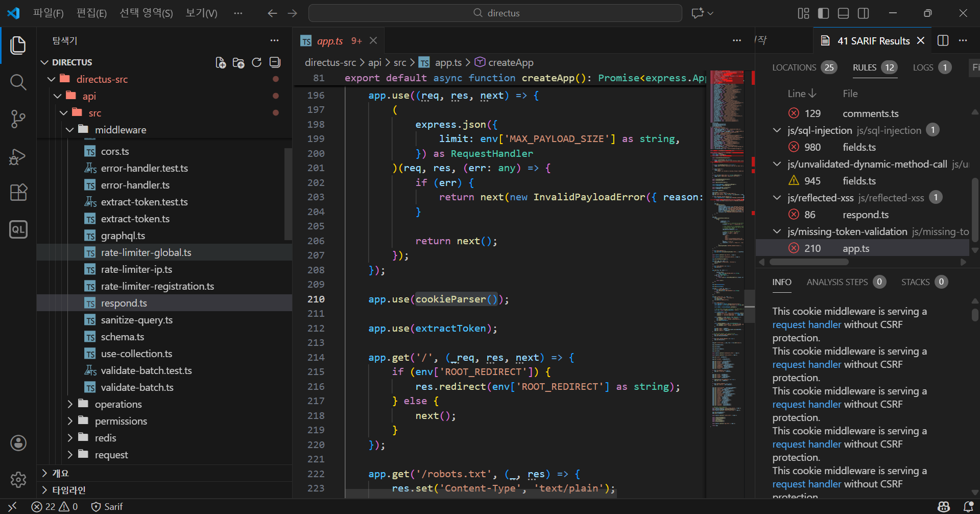
Task: Split the SARIF Results editor
Action: pyautogui.click(x=943, y=40)
